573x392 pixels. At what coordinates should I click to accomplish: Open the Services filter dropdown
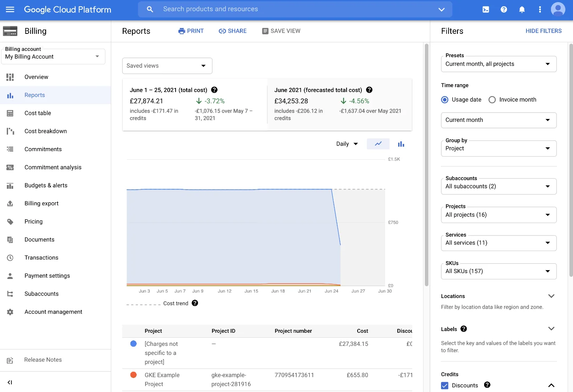499,243
